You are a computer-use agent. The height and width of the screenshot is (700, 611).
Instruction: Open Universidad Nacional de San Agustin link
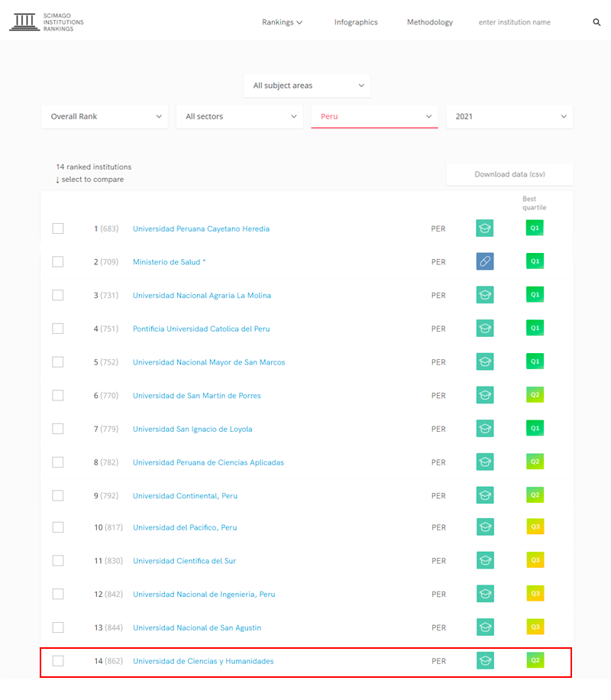[x=197, y=628]
